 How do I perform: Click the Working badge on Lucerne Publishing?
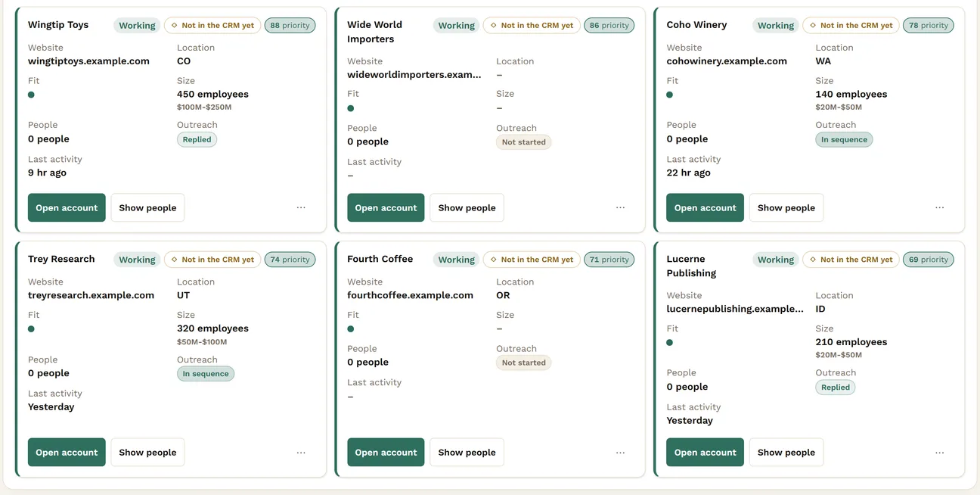776,260
